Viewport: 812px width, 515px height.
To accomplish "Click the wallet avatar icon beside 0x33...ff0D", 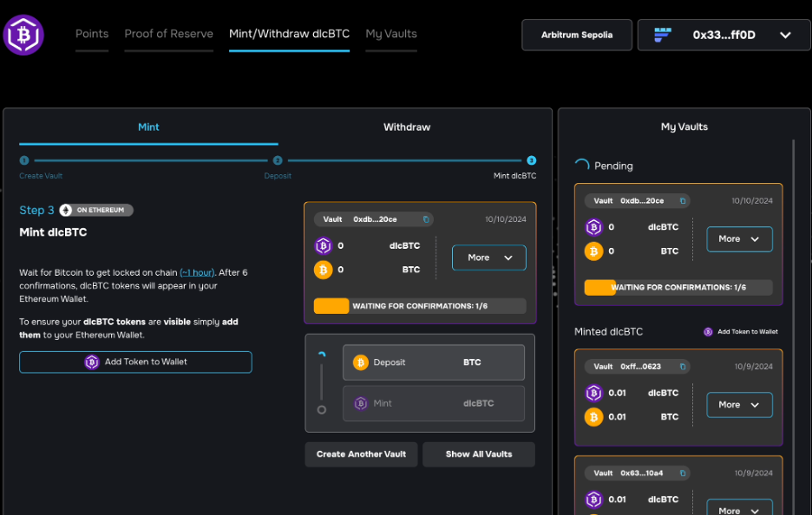I will coord(662,35).
